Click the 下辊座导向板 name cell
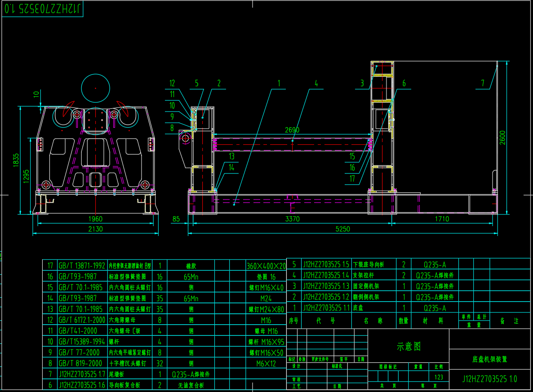 click(373, 264)
